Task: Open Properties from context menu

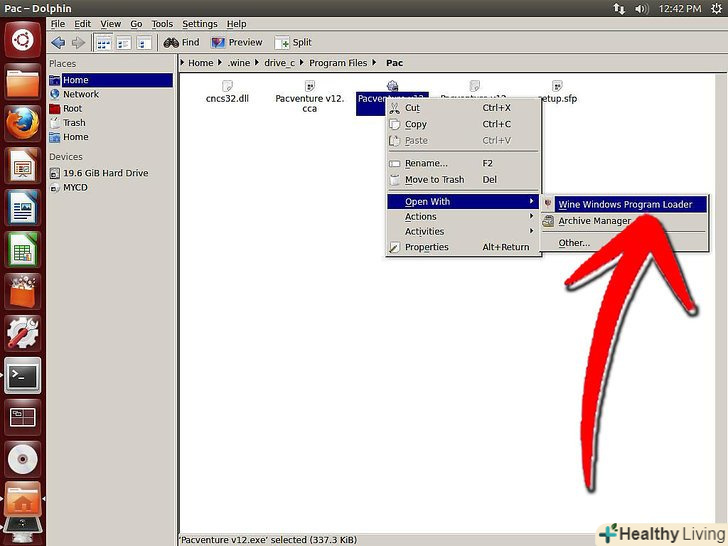Action: click(463, 247)
